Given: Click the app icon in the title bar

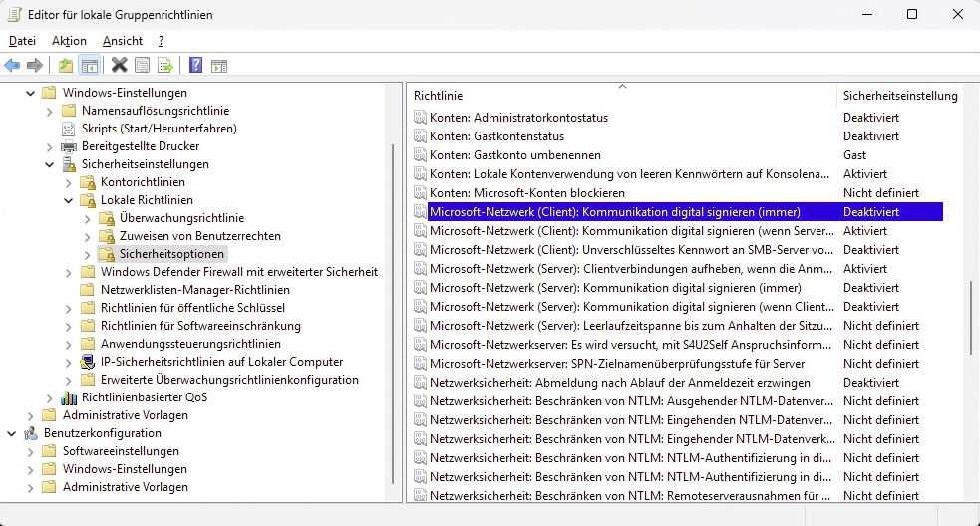Looking at the screenshot, I should (14, 14).
